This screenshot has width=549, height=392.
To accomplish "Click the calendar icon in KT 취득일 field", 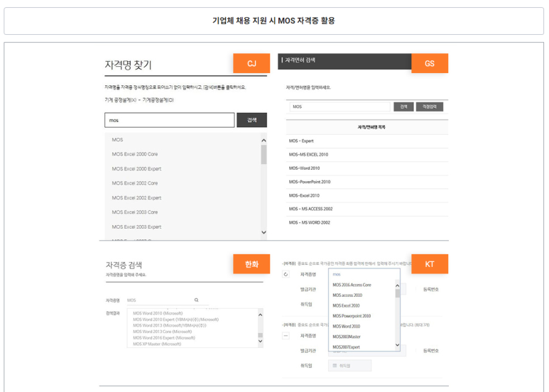I will point(335,366).
